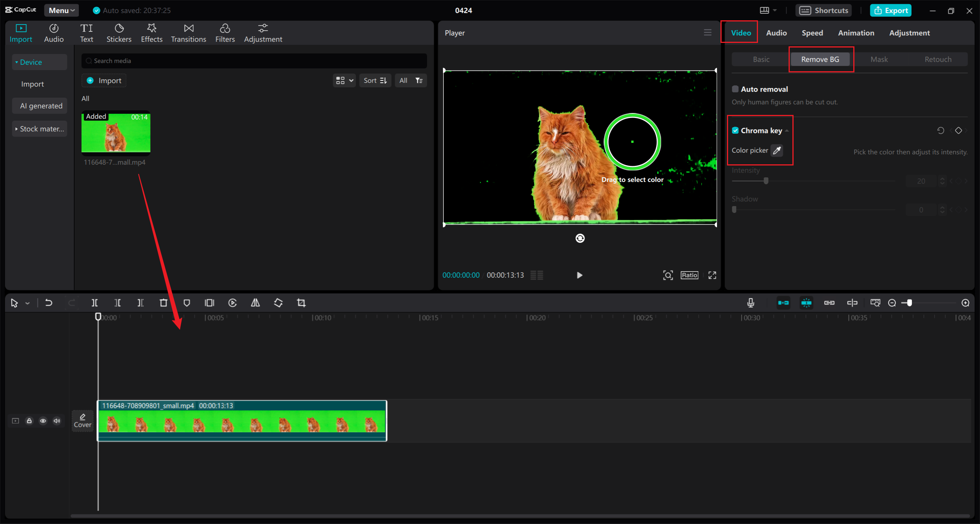Click the Undo icon above the timeline
The height and width of the screenshot is (524, 980).
tap(49, 303)
